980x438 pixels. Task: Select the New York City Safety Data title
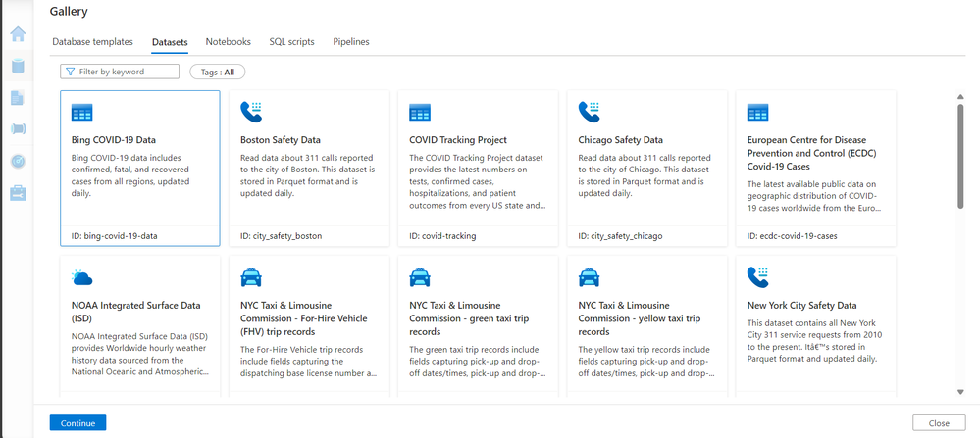point(801,305)
